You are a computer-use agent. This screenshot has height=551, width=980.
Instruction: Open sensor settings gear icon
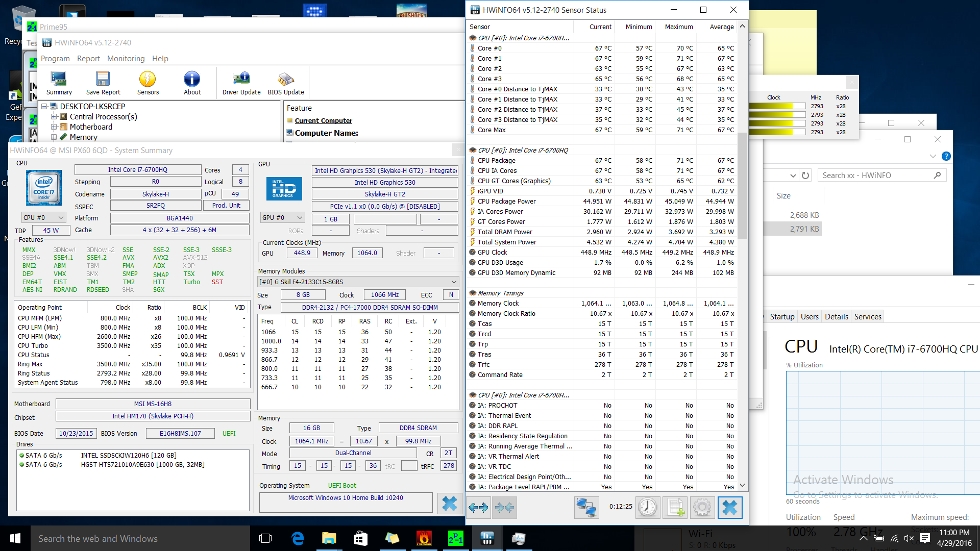pos(702,507)
